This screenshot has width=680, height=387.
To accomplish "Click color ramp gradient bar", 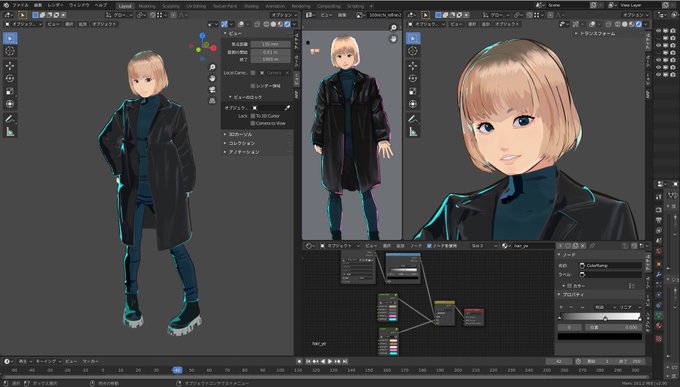I will [600, 315].
